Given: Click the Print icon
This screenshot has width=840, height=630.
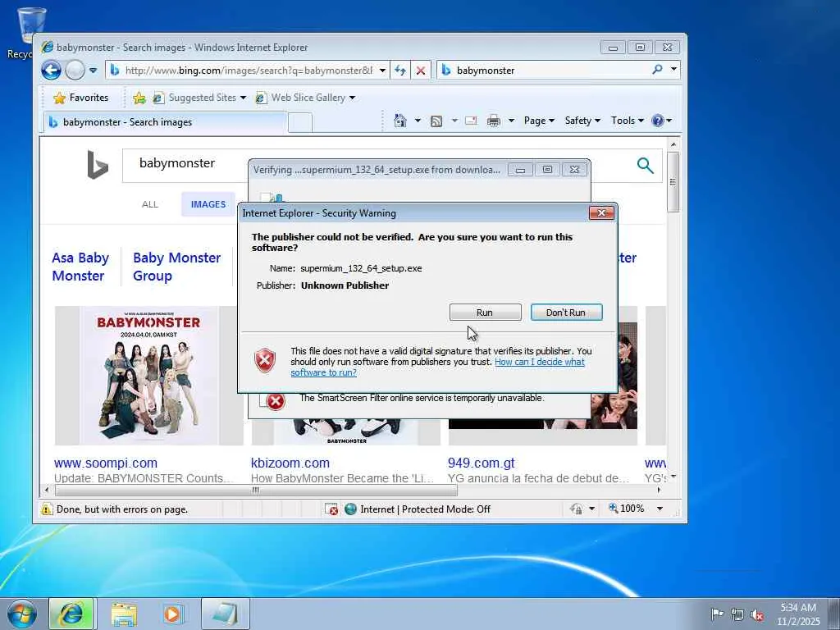Looking at the screenshot, I should (493, 121).
